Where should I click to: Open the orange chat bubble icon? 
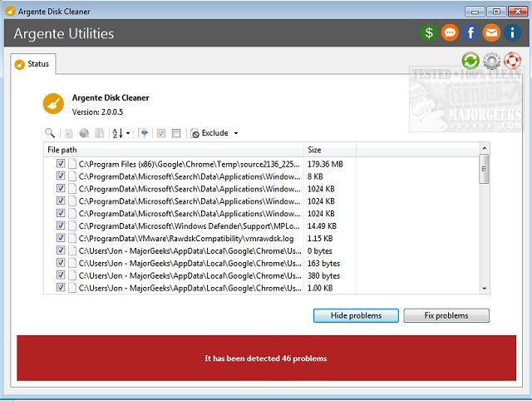pos(450,33)
